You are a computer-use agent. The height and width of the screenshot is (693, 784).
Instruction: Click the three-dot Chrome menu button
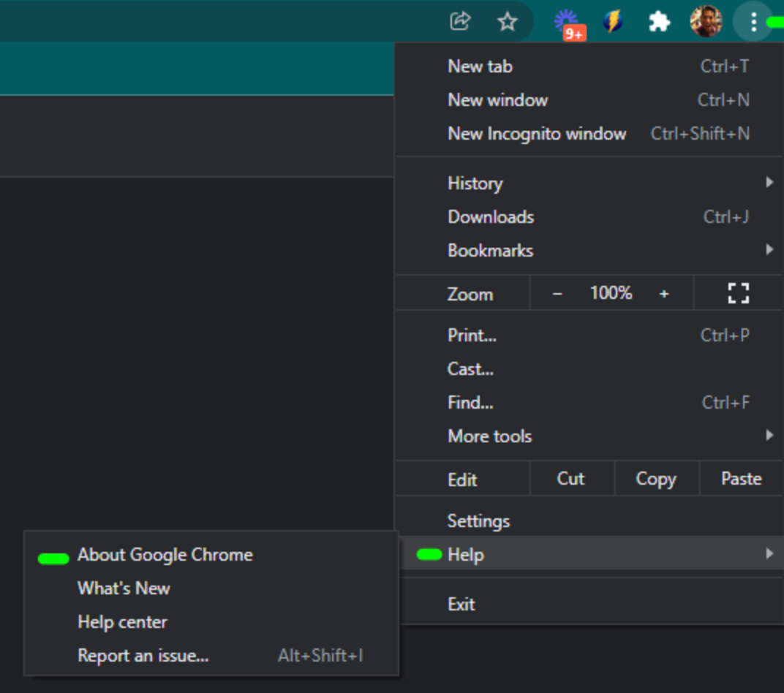click(x=753, y=21)
